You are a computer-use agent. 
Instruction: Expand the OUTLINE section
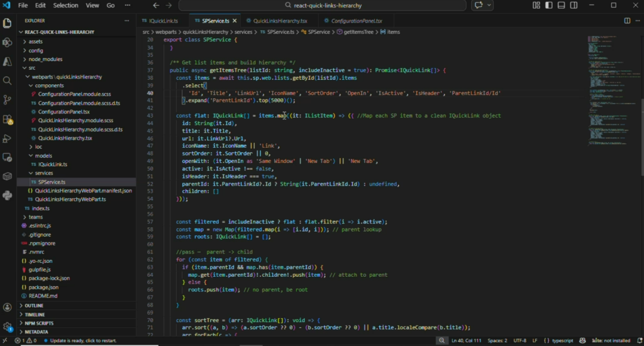35,306
